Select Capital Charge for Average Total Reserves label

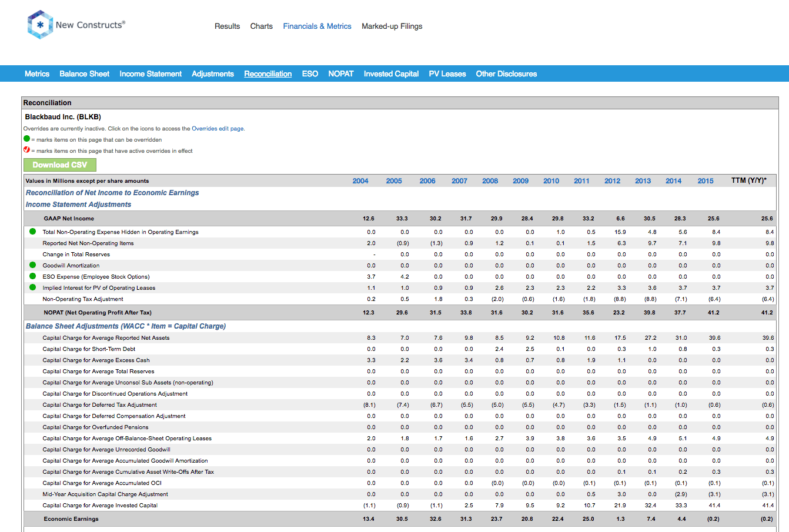98,372
